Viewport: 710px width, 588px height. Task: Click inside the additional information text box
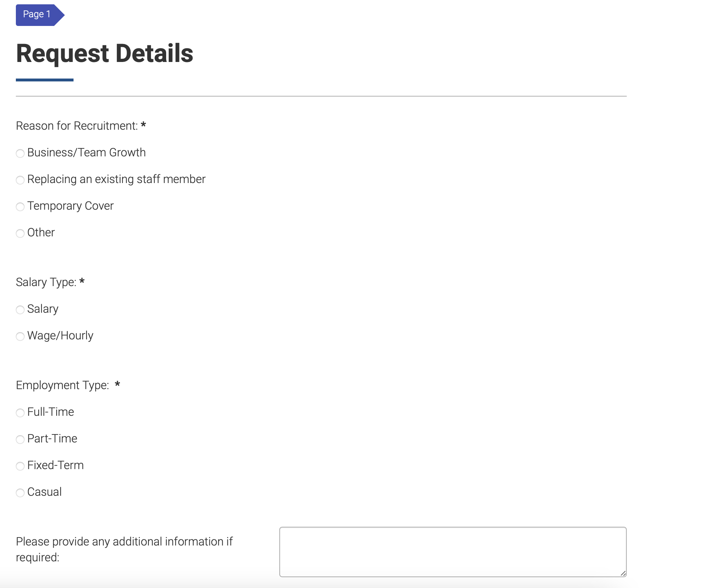(452, 551)
